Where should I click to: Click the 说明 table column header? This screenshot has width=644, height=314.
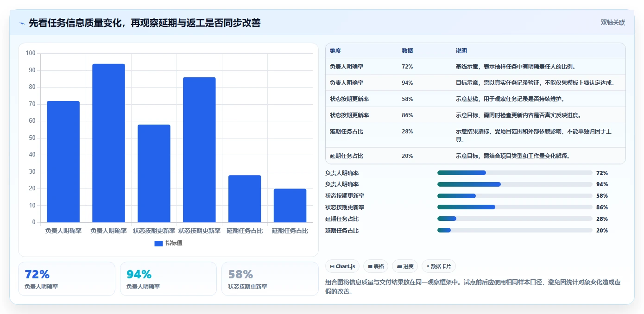click(x=461, y=51)
